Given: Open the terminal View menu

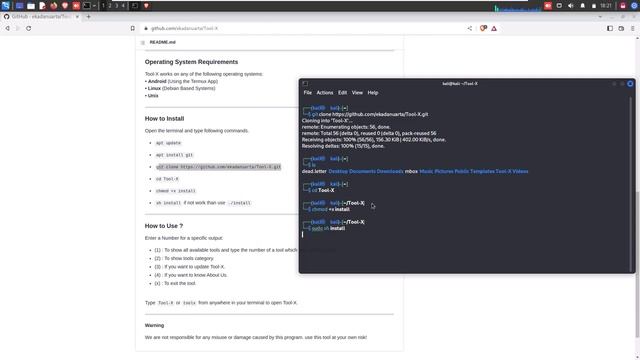Looking at the screenshot, I should 357,93.
